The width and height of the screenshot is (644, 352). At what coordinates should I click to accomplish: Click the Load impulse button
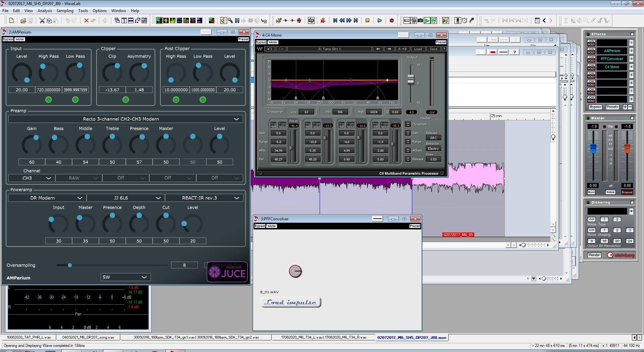290,302
